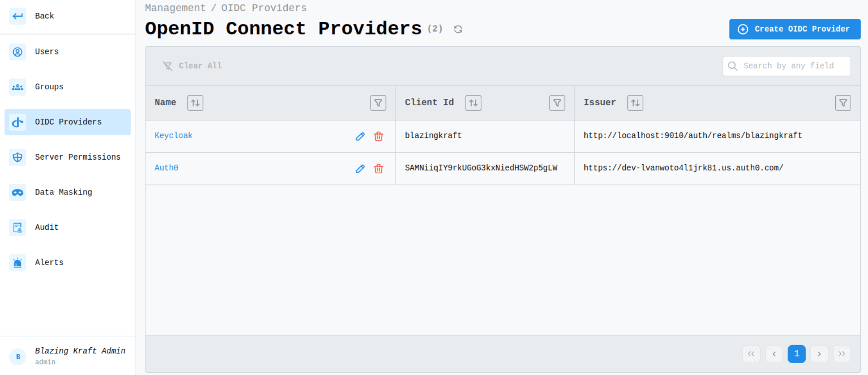Click the OIDC Providers breadcrumb text
The width and height of the screenshot is (868, 375).
point(264,8)
